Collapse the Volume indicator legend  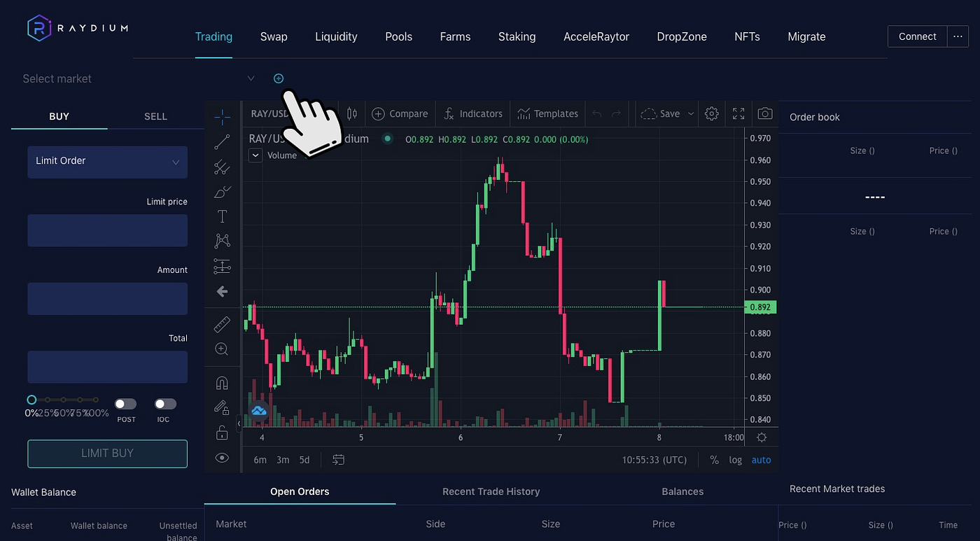(255, 155)
